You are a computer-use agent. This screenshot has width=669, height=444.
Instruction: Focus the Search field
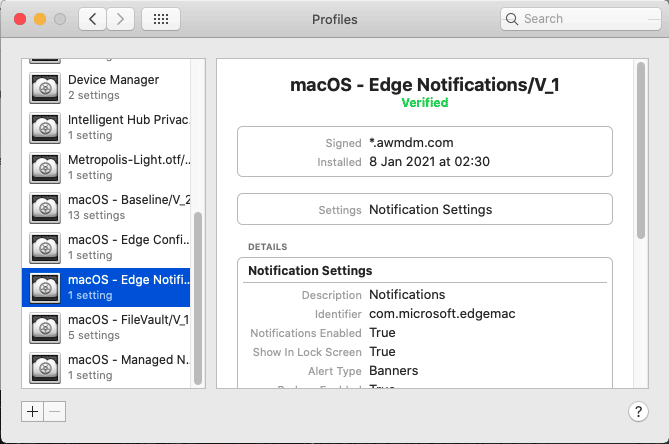(x=581, y=19)
